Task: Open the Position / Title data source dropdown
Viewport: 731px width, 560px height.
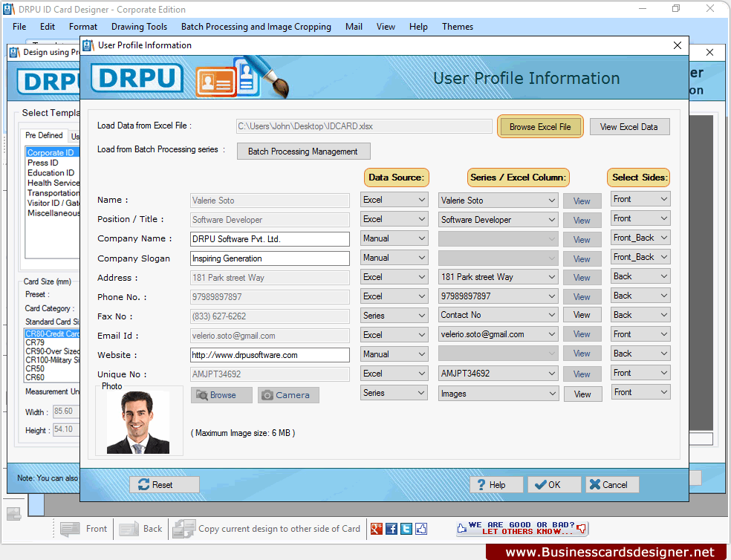Action: point(394,219)
